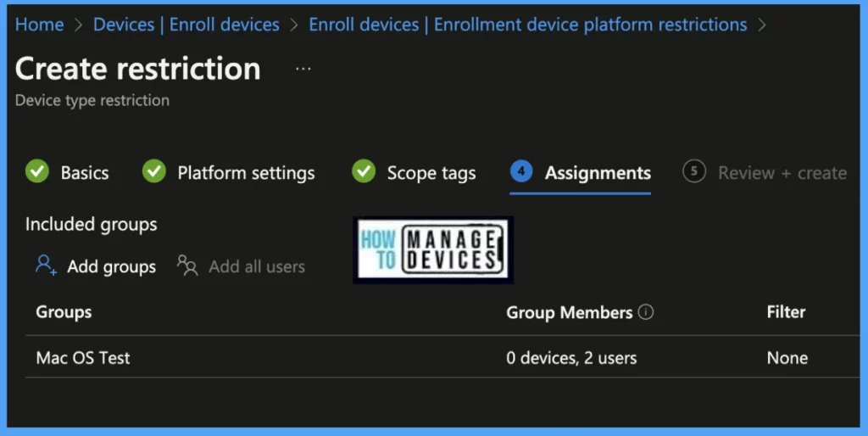Select the Mac OS Test group row
Image resolution: width=868 pixels, height=436 pixels.
coord(442,357)
